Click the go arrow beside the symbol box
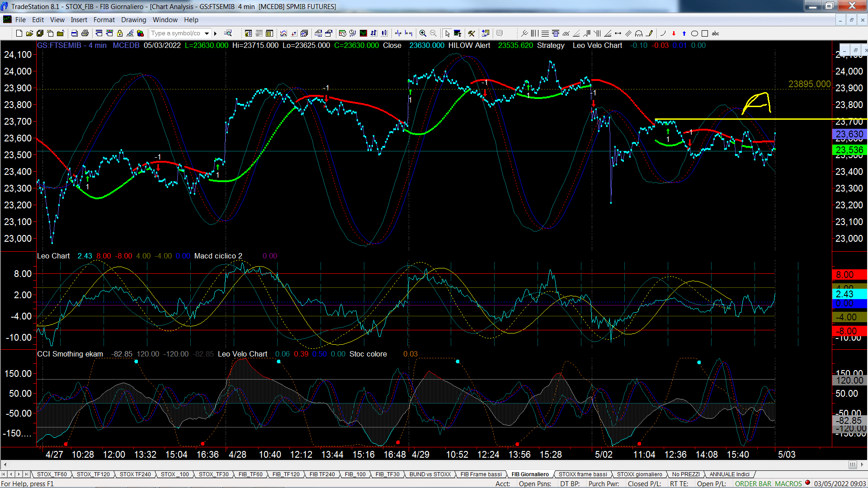Viewport: 868px width, 488px height. pyautogui.click(x=215, y=33)
